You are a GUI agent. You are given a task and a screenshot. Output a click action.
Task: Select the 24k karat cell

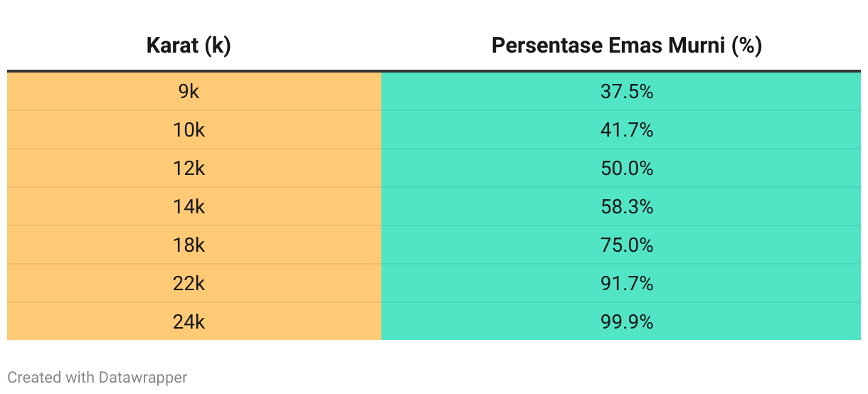pos(194,321)
